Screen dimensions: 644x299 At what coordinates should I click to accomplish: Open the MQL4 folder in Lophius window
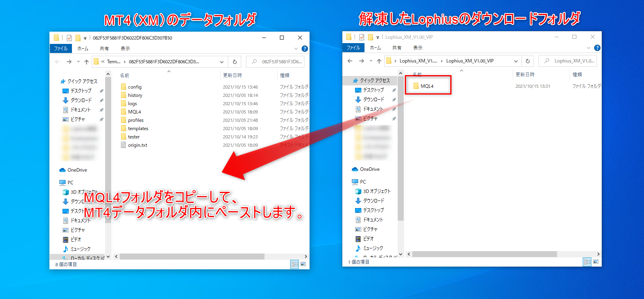pos(427,86)
